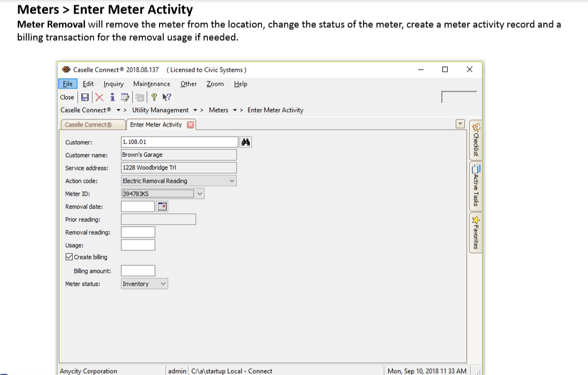Image resolution: width=588 pixels, height=375 pixels.
Task: Open the Inquiry menu
Action: (x=114, y=84)
